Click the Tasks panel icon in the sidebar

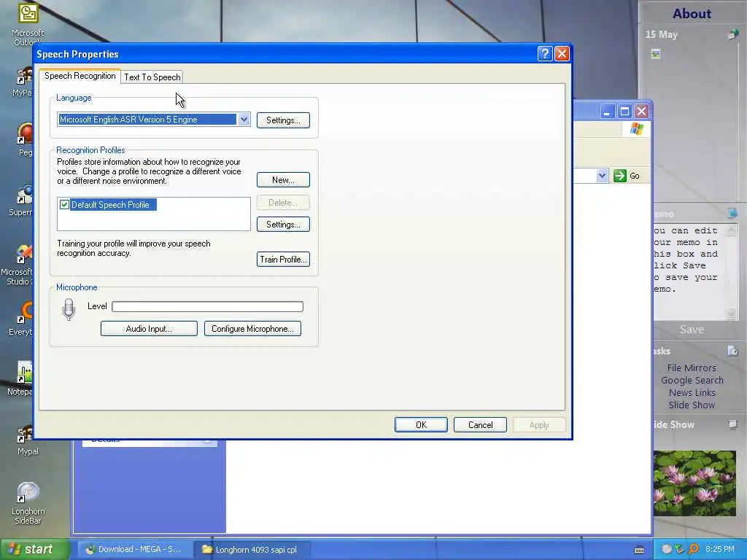coord(732,351)
